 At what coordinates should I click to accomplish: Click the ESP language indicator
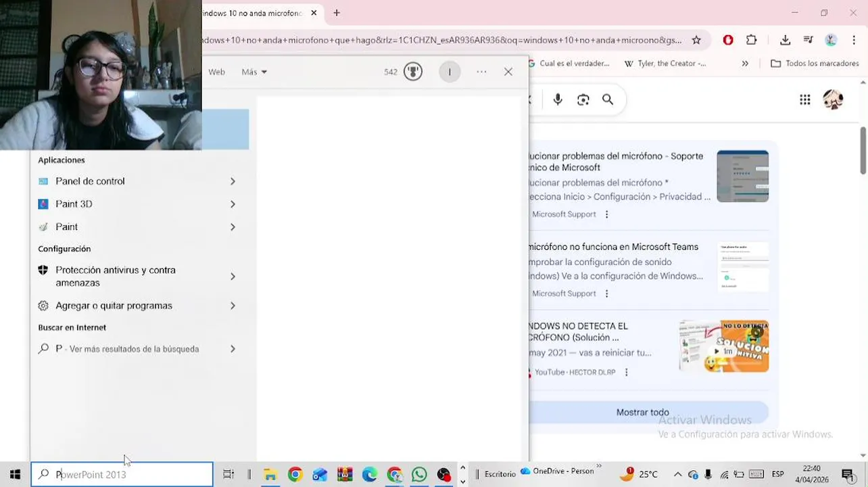(x=778, y=474)
